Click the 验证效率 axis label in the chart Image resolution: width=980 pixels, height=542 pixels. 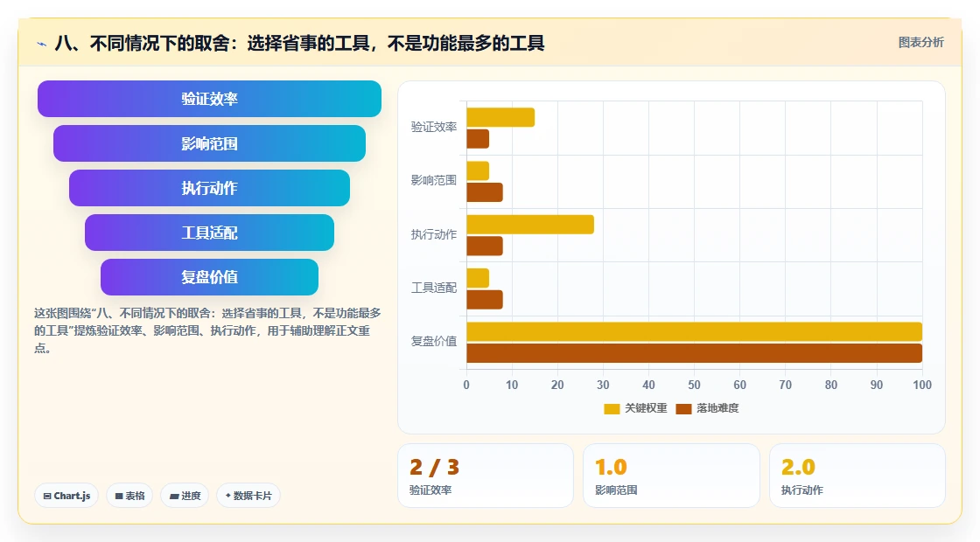coord(434,128)
